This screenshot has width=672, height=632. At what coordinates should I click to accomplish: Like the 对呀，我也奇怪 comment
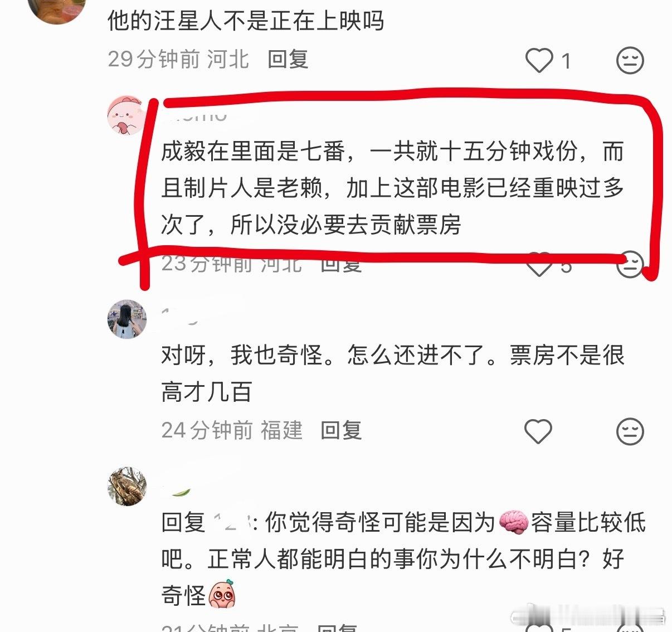click(538, 431)
